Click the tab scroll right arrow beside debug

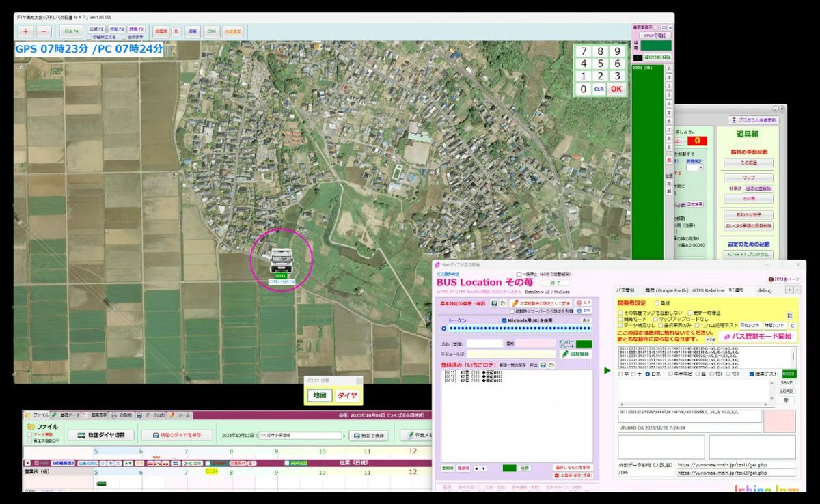797,290
